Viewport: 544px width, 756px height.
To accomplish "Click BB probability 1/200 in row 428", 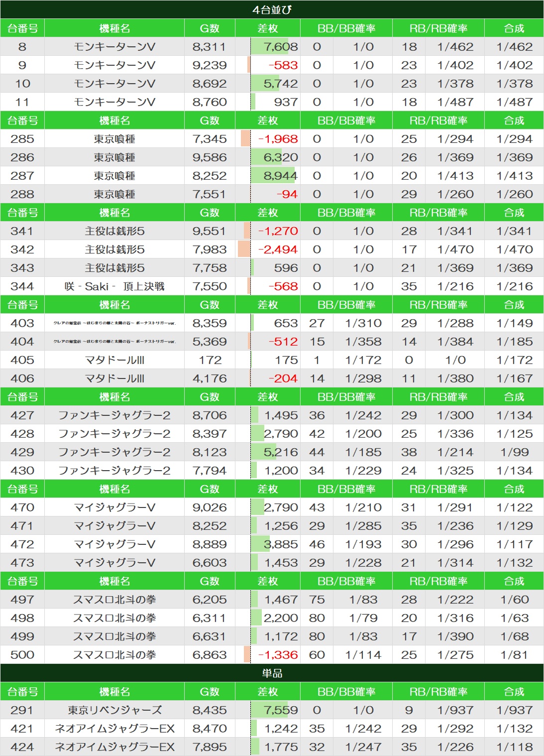I will click(363, 434).
